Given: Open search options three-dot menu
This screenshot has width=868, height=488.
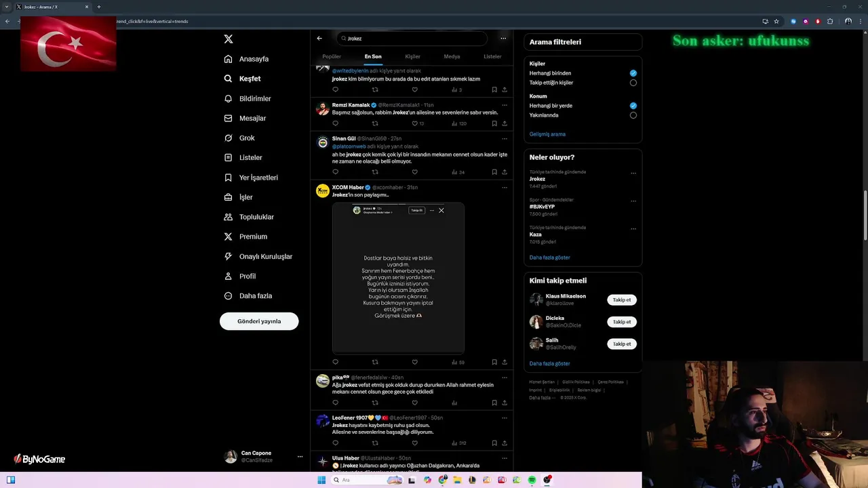Looking at the screenshot, I should [x=503, y=39].
